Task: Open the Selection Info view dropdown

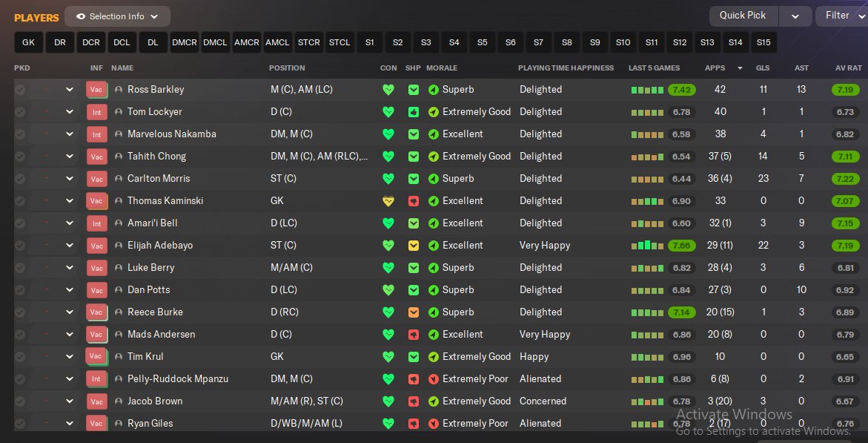Action: pyautogui.click(x=117, y=16)
